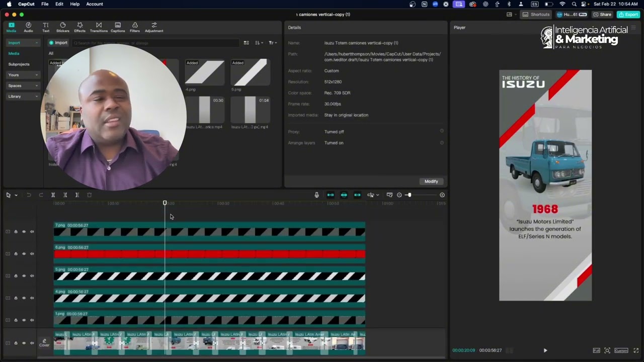Play the preview in the Player
The width and height of the screenshot is (644, 362).
tap(545, 350)
